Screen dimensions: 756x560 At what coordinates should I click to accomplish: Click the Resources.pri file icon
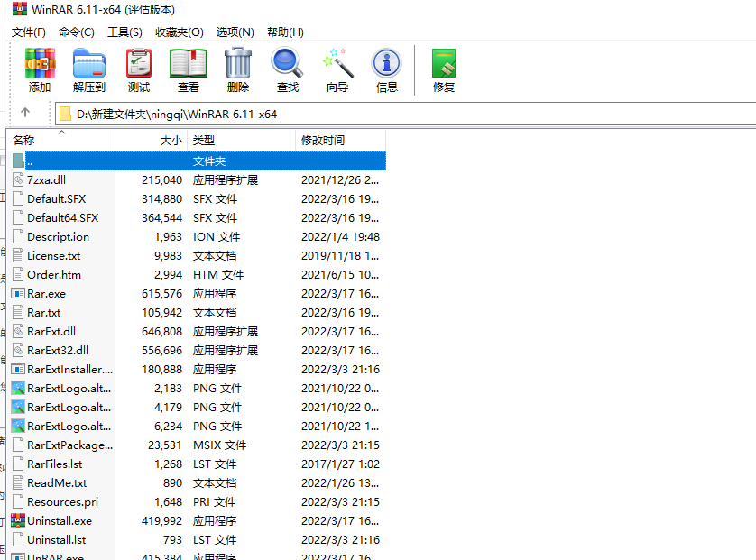coord(18,501)
